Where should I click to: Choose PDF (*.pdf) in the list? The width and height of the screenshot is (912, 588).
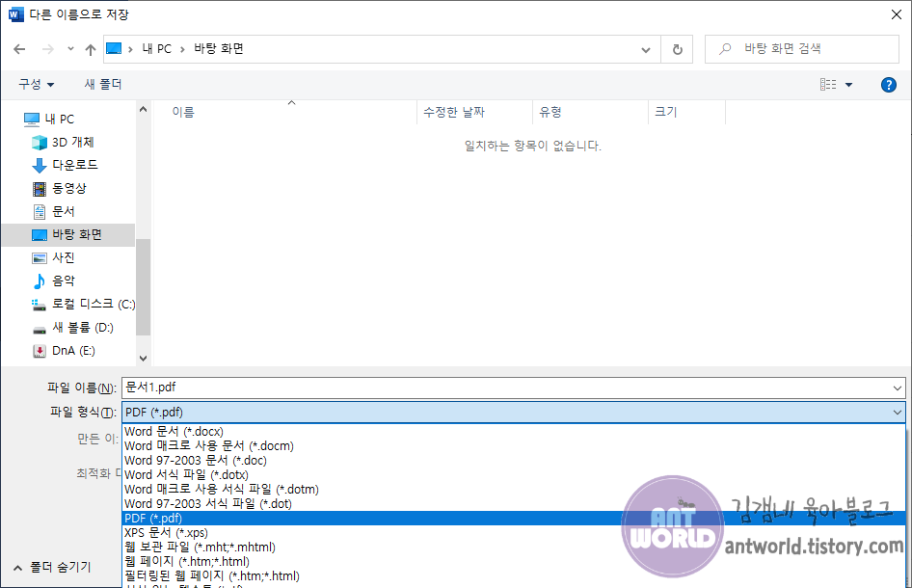pos(514,519)
